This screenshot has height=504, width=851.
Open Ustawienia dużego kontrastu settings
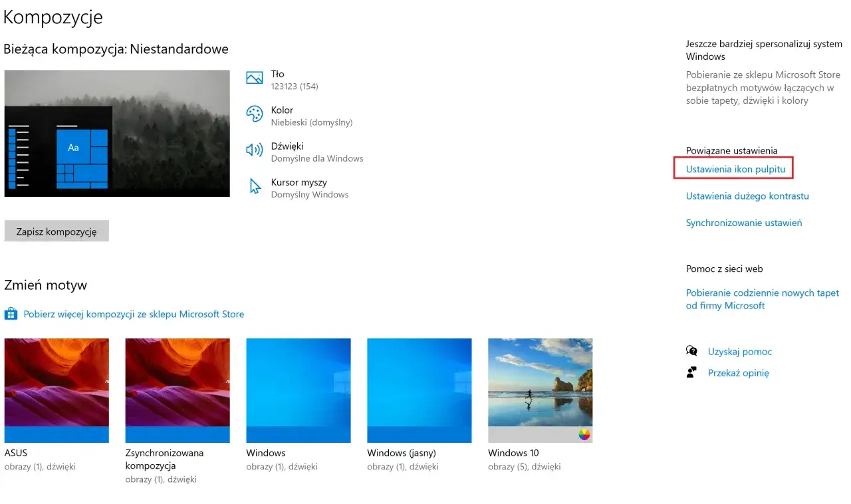(x=747, y=196)
